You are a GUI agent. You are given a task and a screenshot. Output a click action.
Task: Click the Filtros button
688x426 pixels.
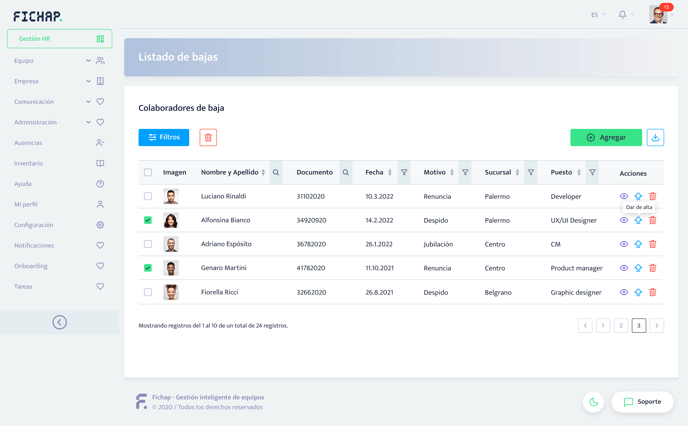[164, 137]
